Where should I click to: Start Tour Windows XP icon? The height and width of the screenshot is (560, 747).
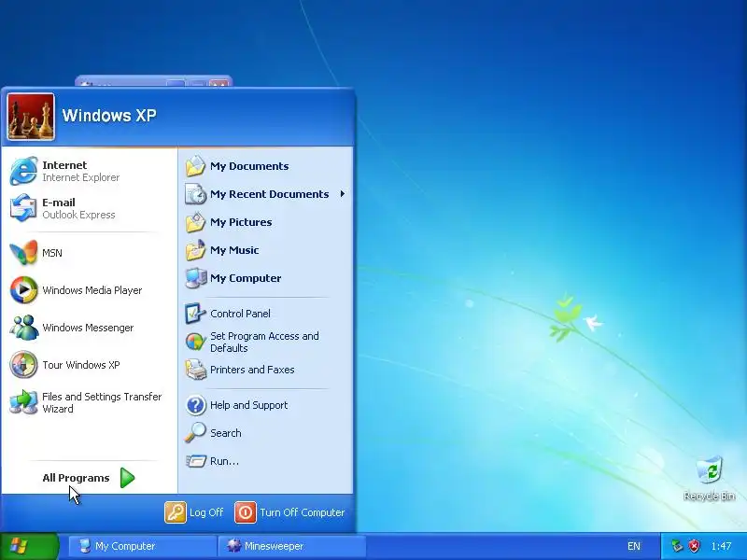pos(23,364)
